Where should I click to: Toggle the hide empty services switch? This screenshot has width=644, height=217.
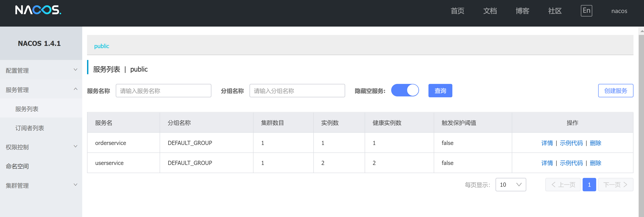(x=405, y=90)
